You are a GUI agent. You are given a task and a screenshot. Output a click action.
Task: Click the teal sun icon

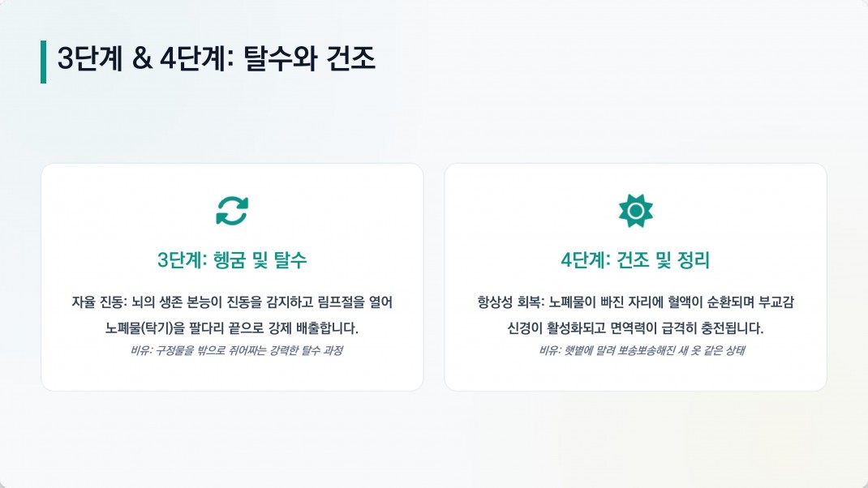[x=635, y=211]
